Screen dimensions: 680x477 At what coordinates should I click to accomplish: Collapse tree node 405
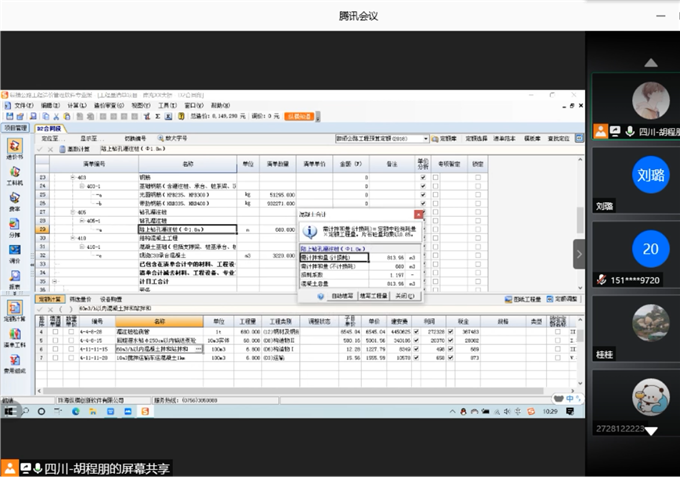pyautogui.click(x=73, y=212)
